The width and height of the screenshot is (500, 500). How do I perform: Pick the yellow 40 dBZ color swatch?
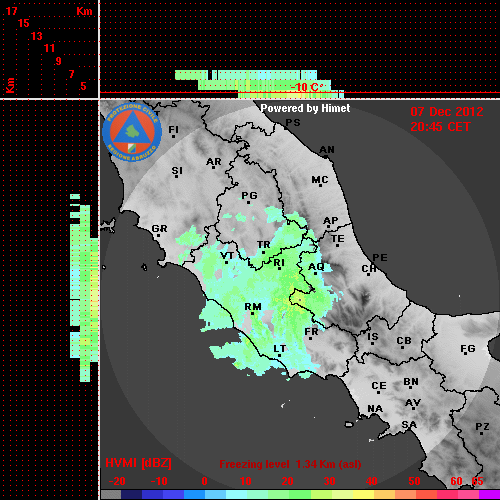point(363,494)
